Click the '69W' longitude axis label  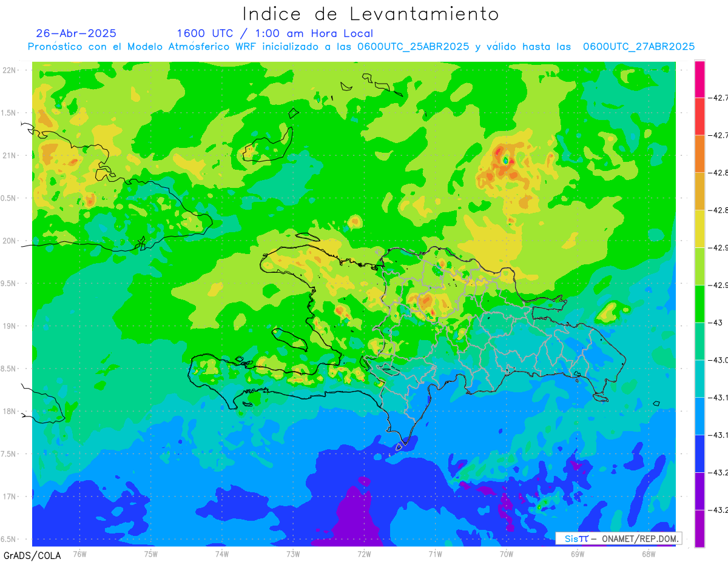577,553
